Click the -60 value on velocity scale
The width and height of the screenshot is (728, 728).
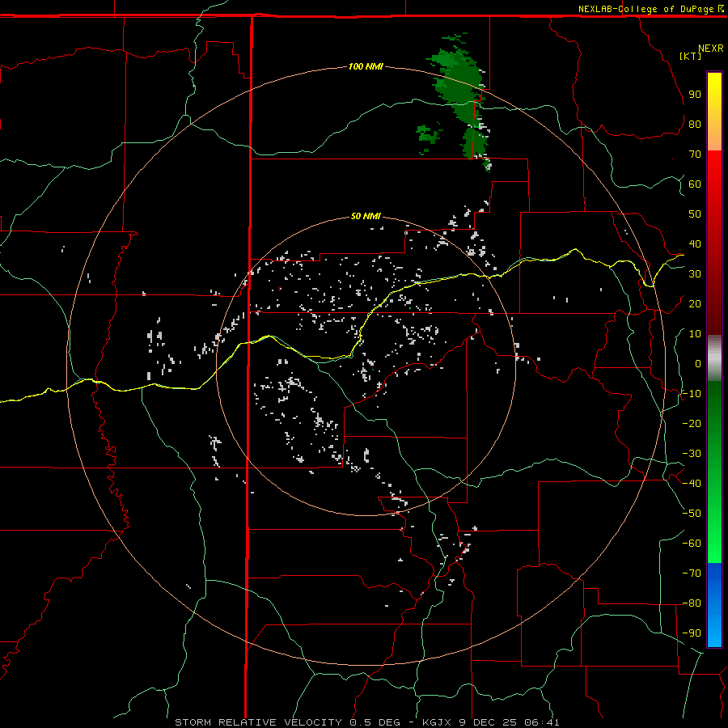click(692, 544)
